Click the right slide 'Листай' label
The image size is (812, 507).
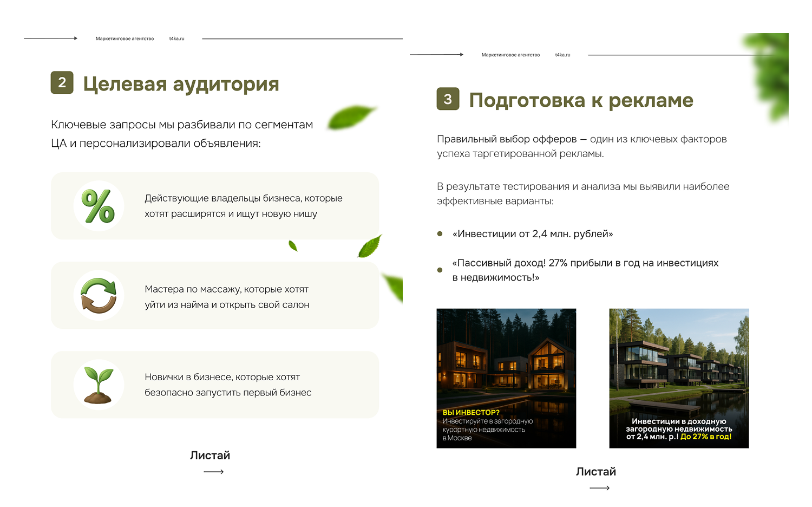pos(596,471)
